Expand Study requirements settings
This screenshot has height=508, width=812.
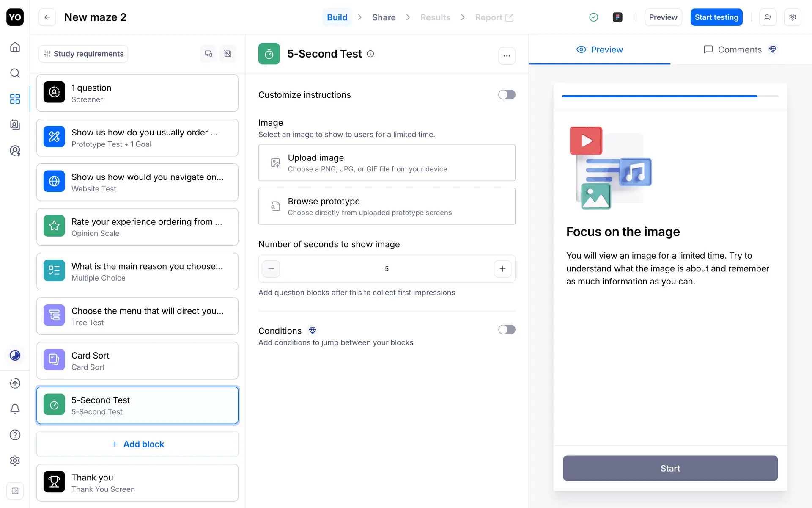pos(83,54)
